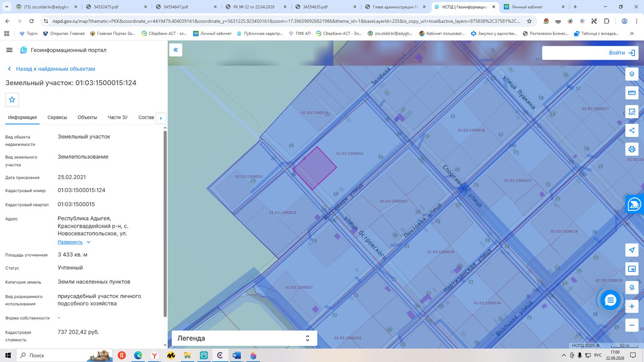Switch to the Объекты tab

(x=87, y=118)
